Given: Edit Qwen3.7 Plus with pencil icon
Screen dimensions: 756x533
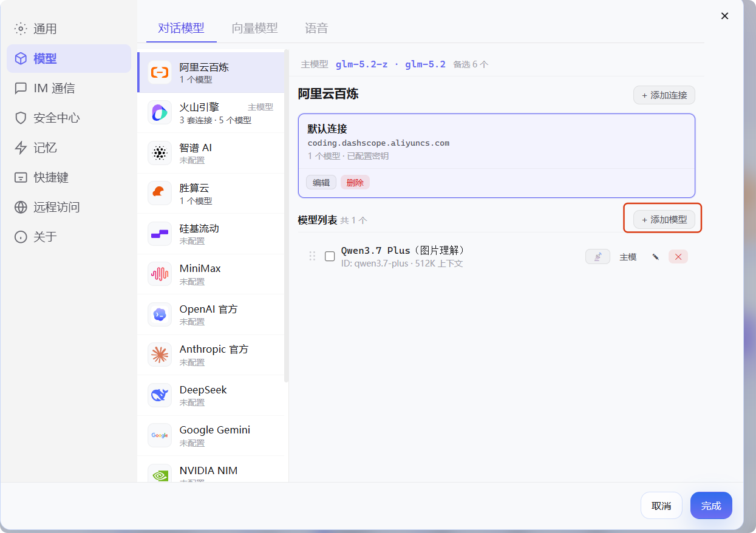Looking at the screenshot, I should pyautogui.click(x=655, y=257).
